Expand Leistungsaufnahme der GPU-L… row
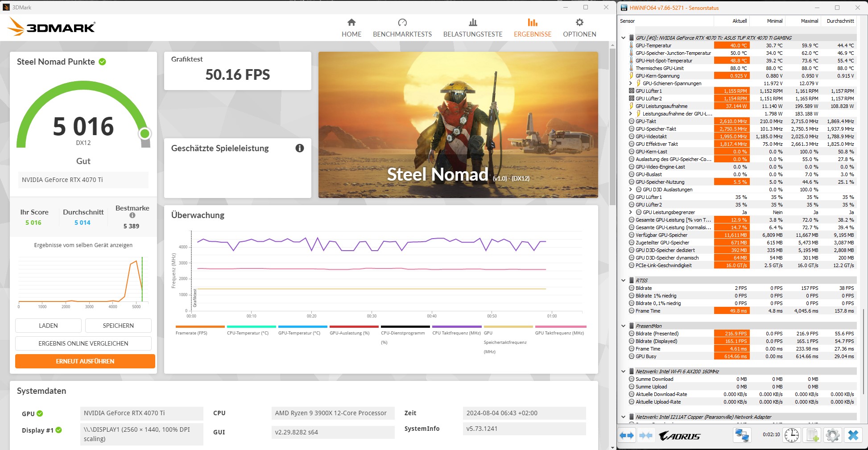Image resolution: width=868 pixels, height=450 pixels. click(x=630, y=114)
